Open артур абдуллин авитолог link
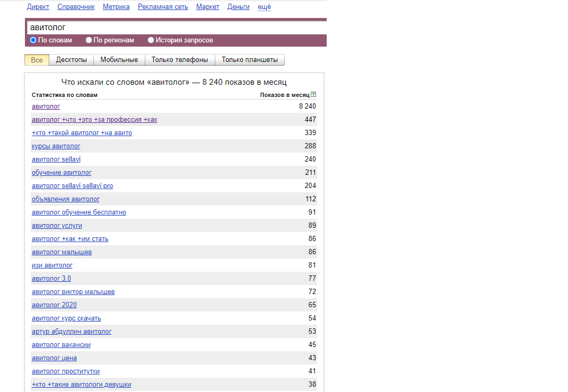 pyautogui.click(x=72, y=332)
